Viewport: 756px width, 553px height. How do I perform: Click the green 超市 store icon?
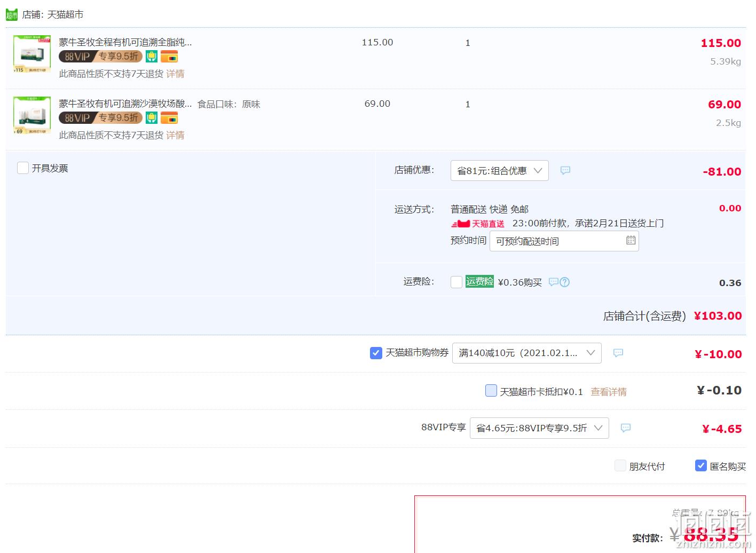(12, 14)
